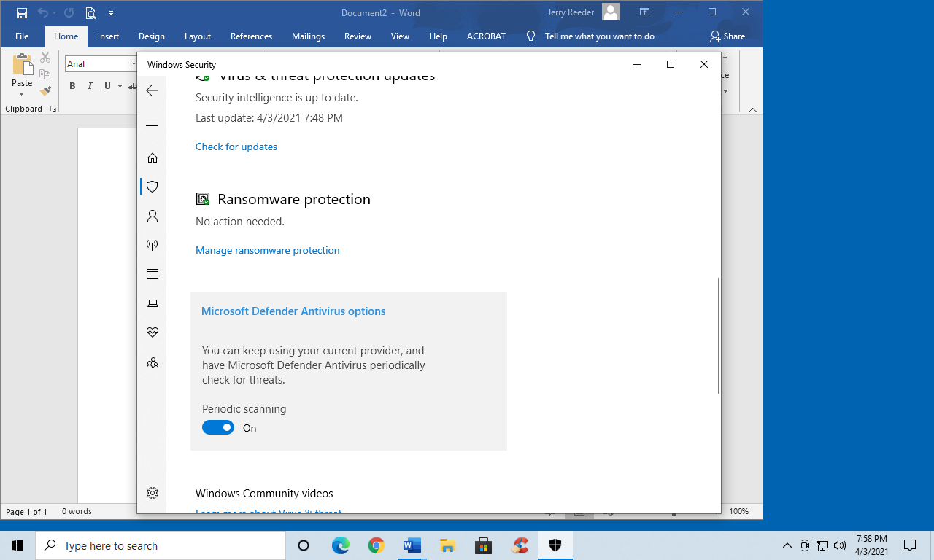
Task: Activate Format Painter in Word
Action: tap(45, 91)
